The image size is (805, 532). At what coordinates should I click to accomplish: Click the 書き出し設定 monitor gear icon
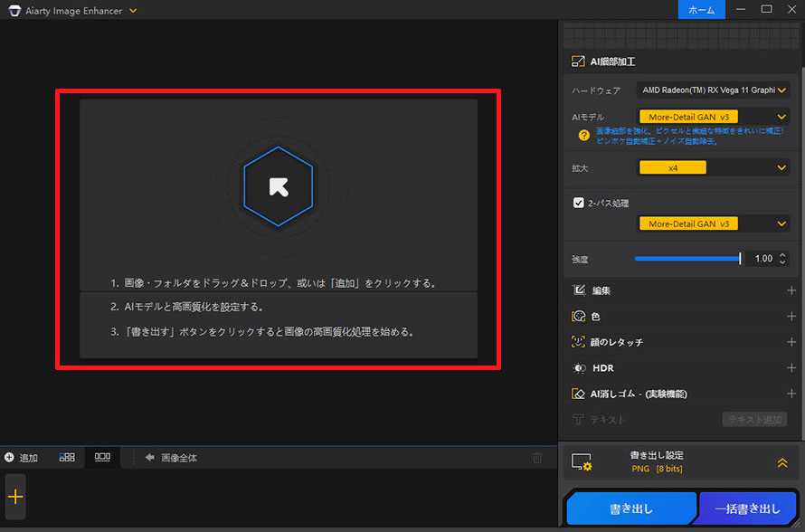click(582, 461)
